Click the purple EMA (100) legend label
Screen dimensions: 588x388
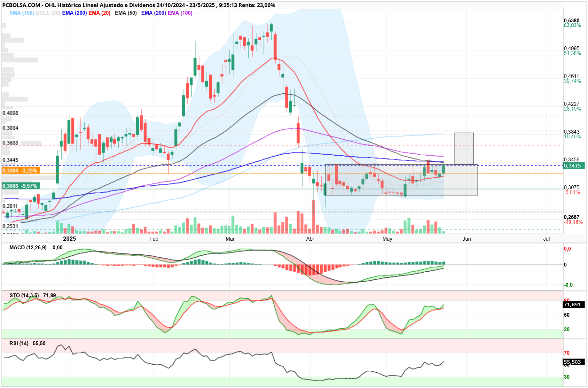180,13
